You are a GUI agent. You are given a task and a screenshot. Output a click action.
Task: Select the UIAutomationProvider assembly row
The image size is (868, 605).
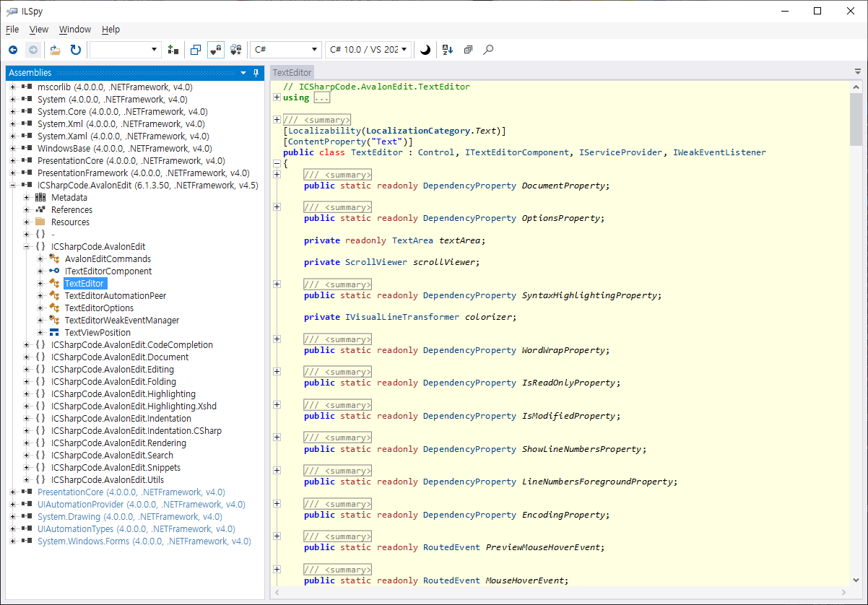pos(141,505)
